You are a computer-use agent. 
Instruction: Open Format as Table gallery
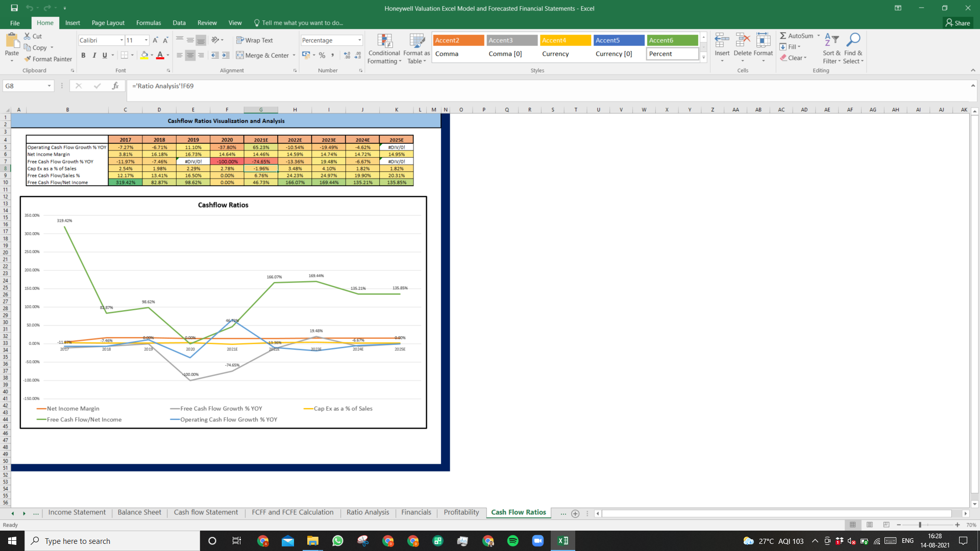416,49
